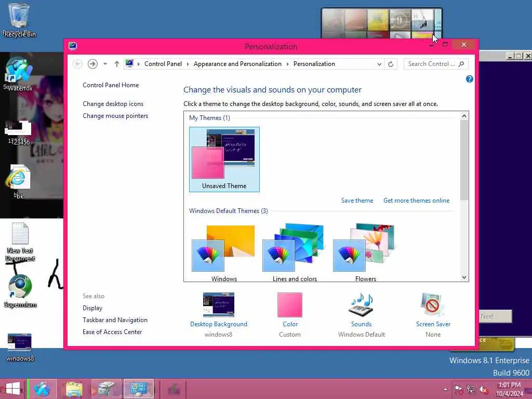Open Taskbar and Navigation link
532x399 pixels.
[115, 320]
